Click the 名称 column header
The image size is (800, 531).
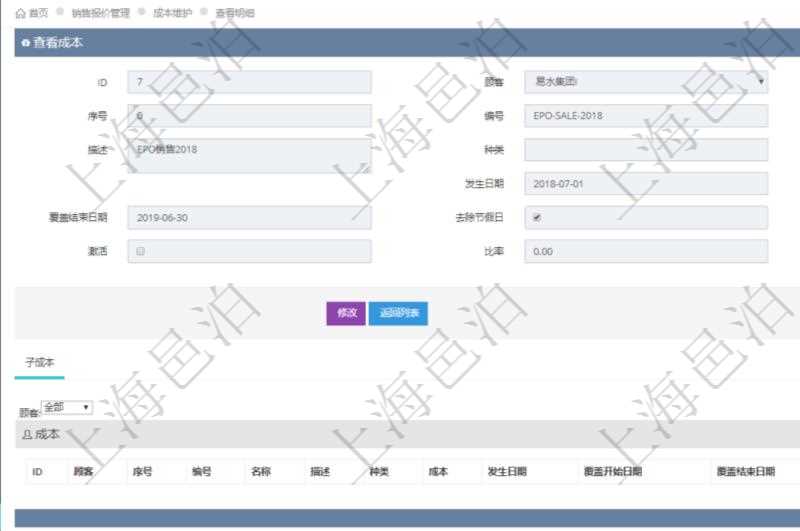(x=261, y=472)
